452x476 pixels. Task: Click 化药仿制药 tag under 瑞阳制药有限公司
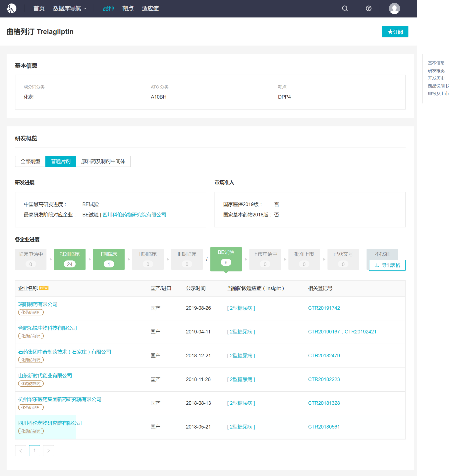[31, 312]
